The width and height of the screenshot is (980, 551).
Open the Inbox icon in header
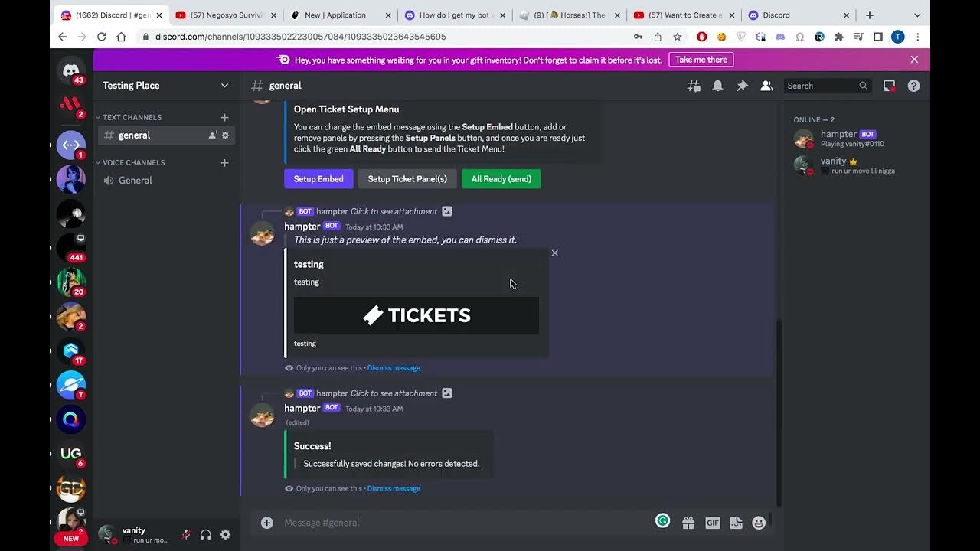tap(889, 86)
